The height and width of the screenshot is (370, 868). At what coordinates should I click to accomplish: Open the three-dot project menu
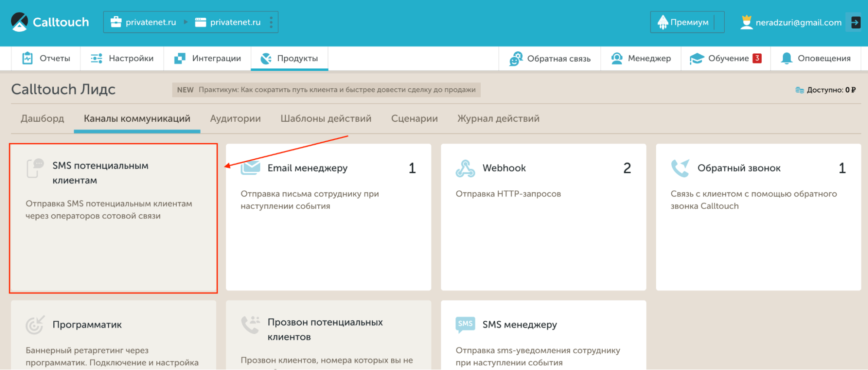click(271, 22)
